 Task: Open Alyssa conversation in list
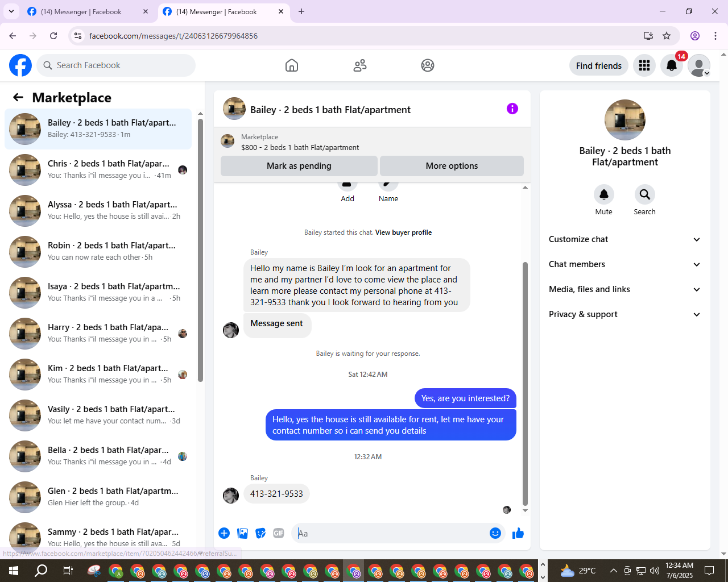98,211
